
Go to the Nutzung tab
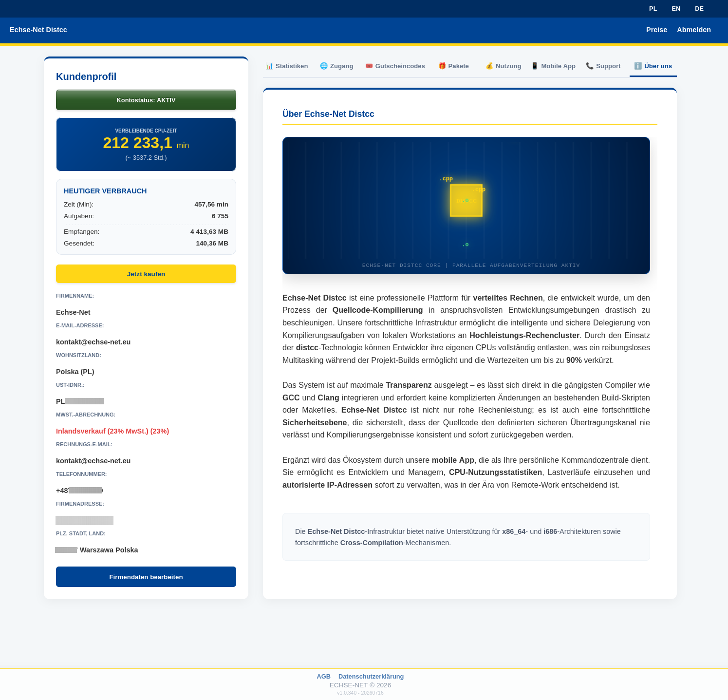(504, 66)
